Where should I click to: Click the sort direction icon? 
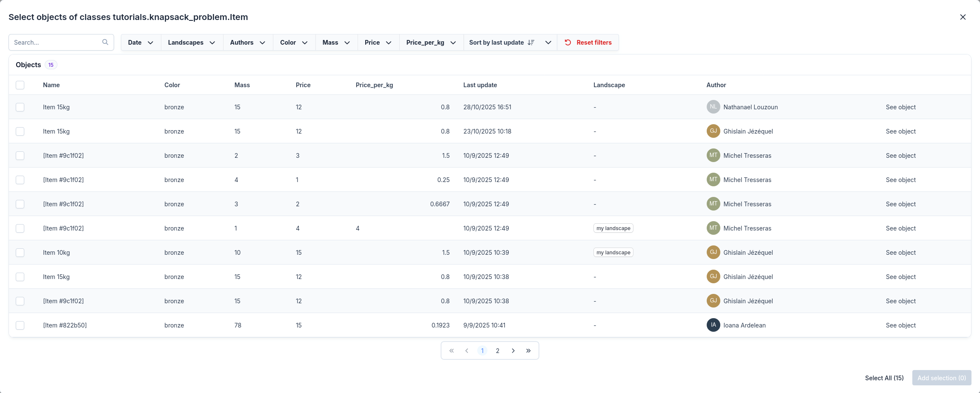tap(531, 43)
